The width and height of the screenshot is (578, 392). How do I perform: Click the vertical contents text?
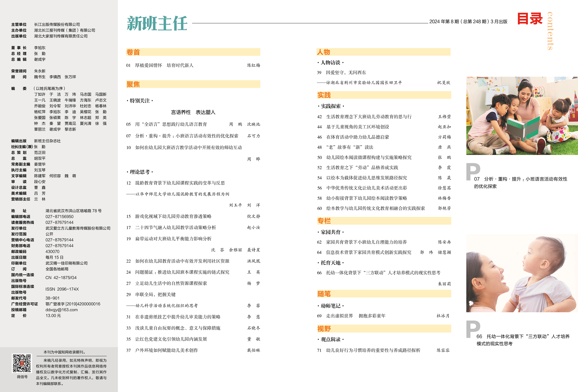tap(550, 31)
